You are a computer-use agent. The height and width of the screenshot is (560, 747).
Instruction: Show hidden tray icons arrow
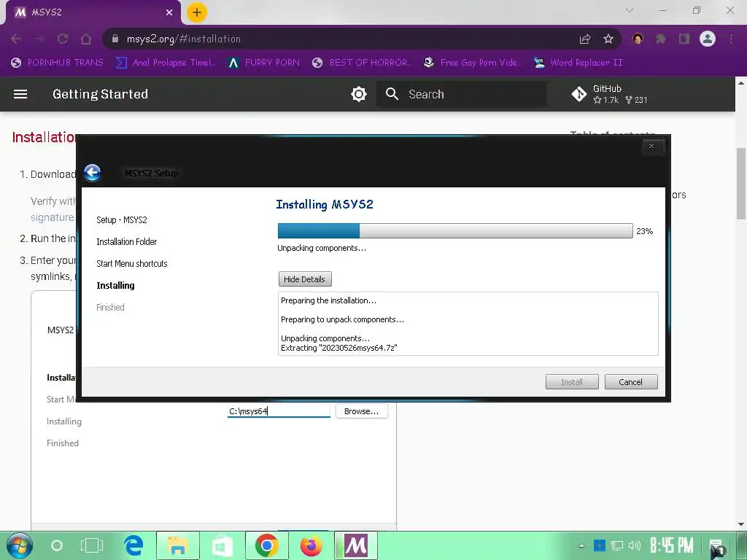pyautogui.click(x=581, y=545)
